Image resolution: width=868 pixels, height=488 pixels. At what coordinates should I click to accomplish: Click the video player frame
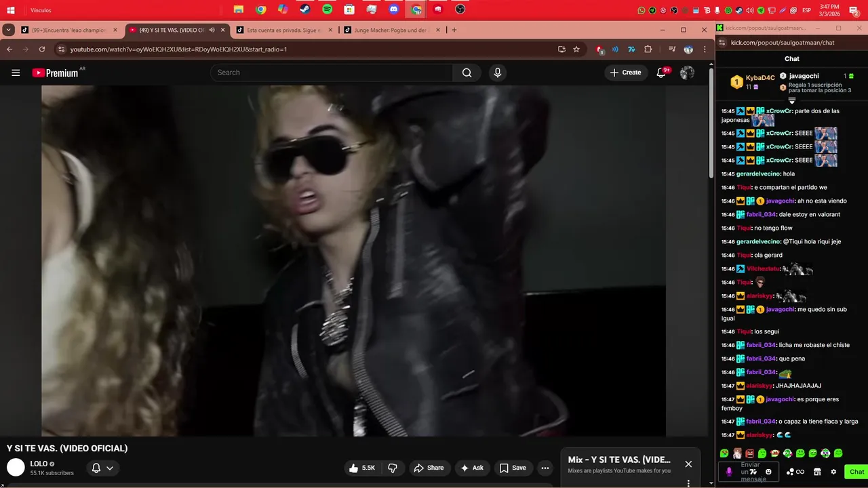[x=353, y=261]
